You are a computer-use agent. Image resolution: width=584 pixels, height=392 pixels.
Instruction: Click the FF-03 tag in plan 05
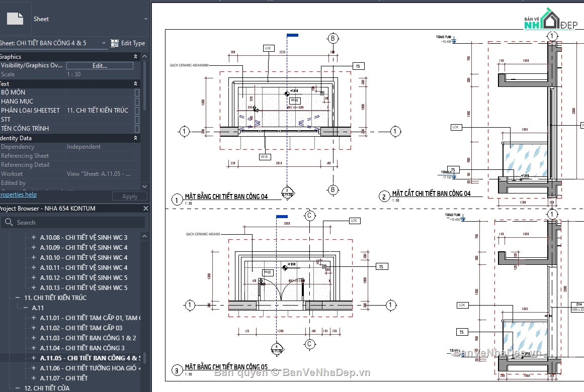[268, 272]
